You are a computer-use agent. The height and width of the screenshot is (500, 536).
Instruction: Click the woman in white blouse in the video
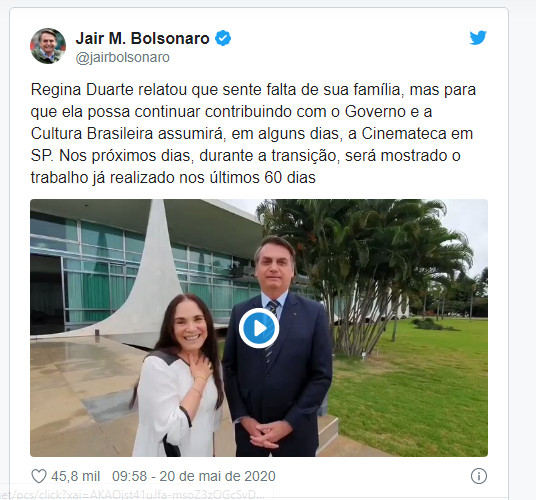179,376
